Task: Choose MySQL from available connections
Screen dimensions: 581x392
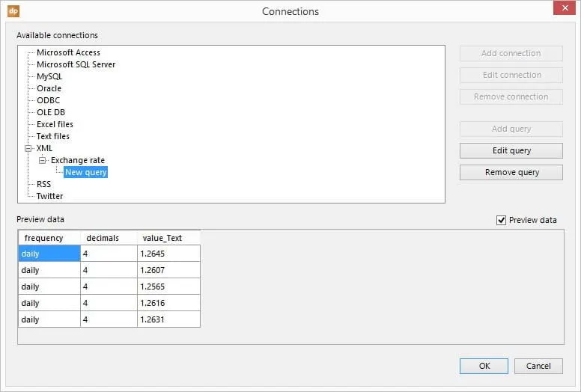Action: 49,76
